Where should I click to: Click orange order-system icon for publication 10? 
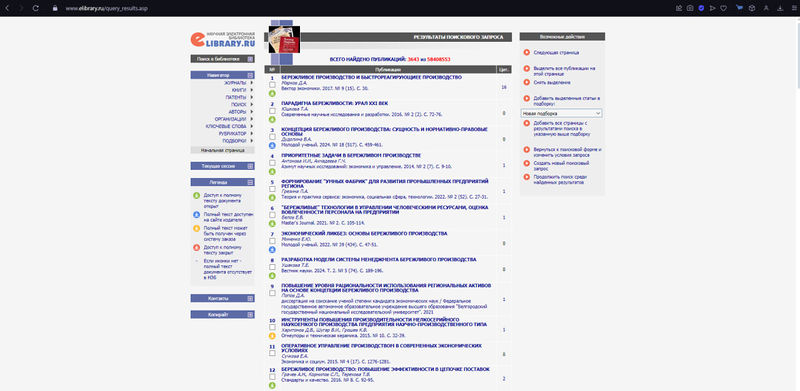[x=272, y=336]
